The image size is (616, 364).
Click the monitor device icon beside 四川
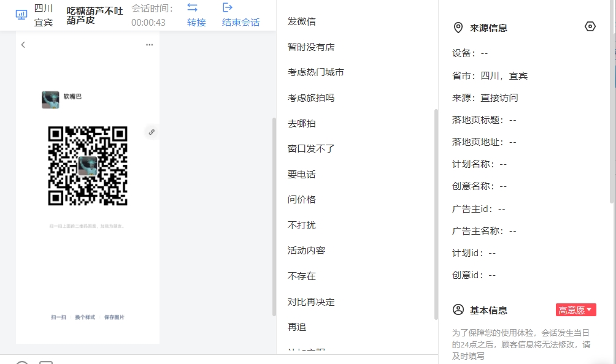click(21, 15)
